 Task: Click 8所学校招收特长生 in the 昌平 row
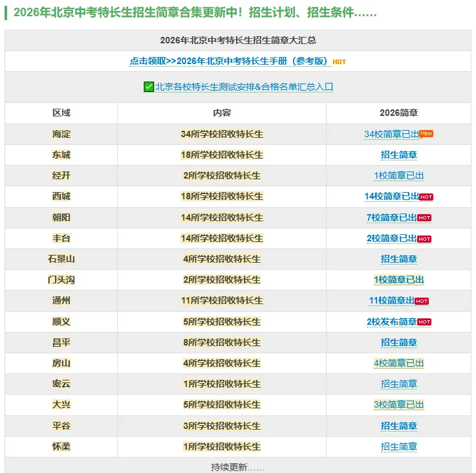click(222, 343)
